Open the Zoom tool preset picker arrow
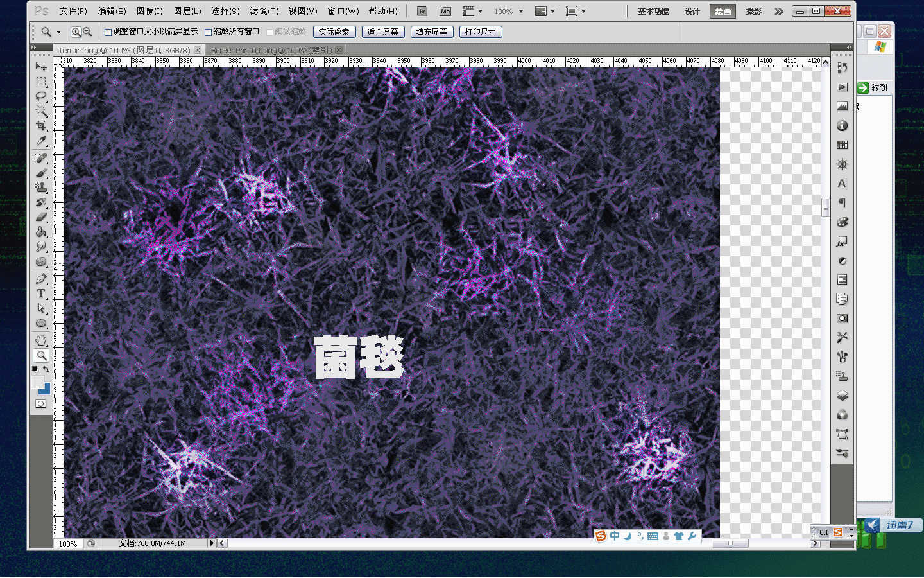 58,31
